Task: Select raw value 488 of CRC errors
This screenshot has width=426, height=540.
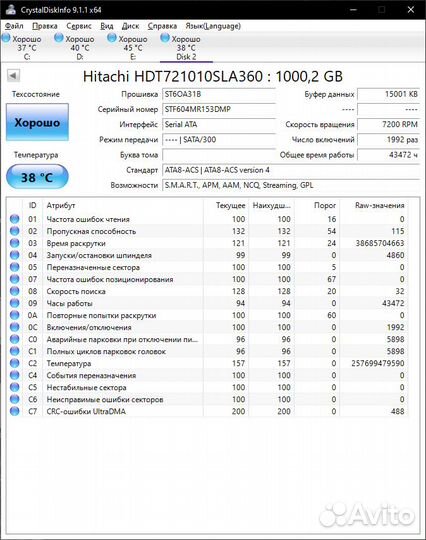Action: 398,411
